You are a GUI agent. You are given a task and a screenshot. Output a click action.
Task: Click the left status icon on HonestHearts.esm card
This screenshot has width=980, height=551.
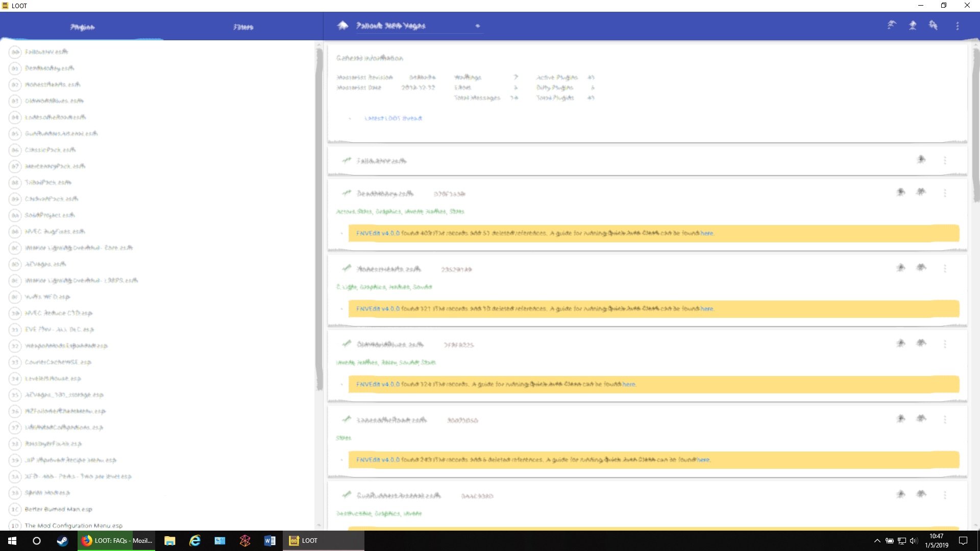coord(901,268)
